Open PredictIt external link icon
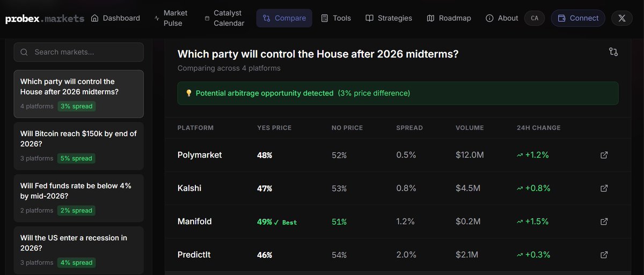This screenshot has height=275, width=644. tap(604, 255)
